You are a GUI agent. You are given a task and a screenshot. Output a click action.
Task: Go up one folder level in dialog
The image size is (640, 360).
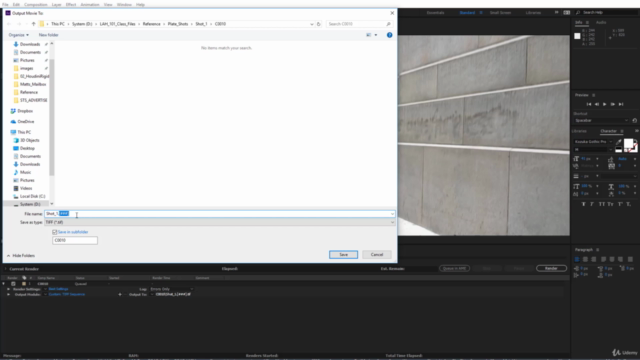[33, 24]
